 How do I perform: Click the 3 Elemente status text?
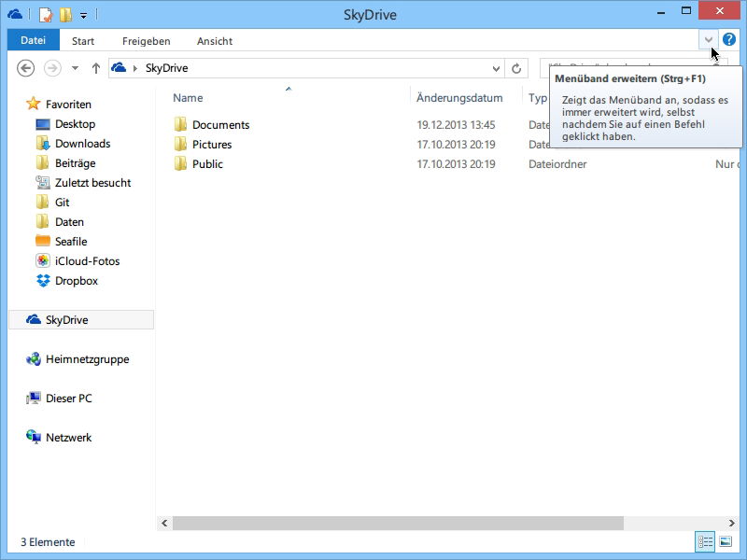48,542
